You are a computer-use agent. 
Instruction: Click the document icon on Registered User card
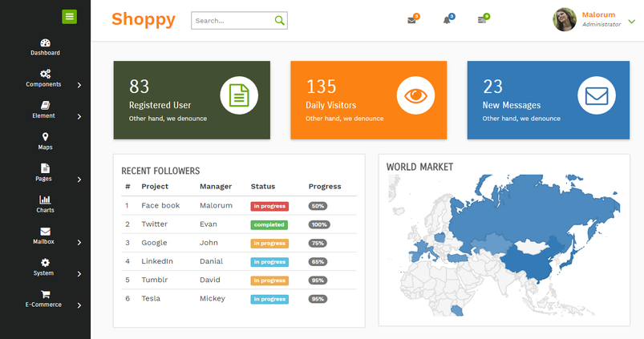coord(239,95)
